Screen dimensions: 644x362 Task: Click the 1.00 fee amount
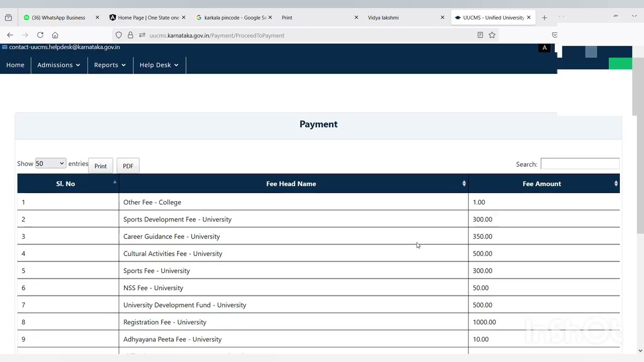pyautogui.click(x=479, y=202)
